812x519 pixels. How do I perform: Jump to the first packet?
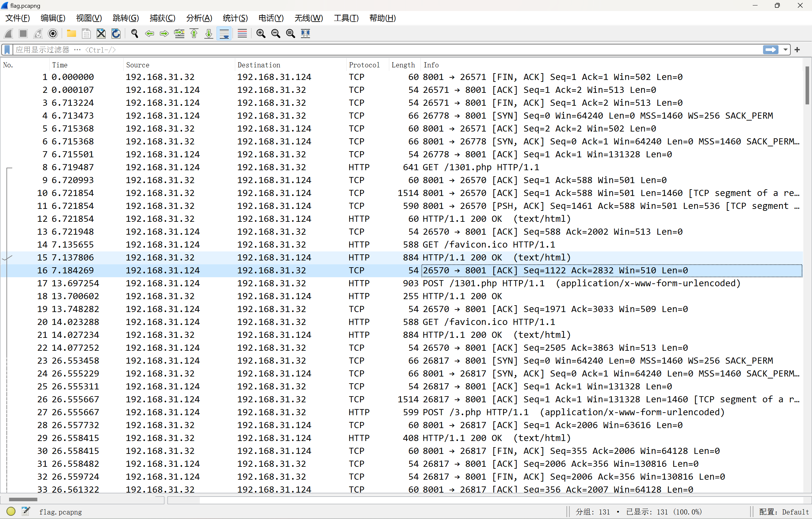coord(194,34)
